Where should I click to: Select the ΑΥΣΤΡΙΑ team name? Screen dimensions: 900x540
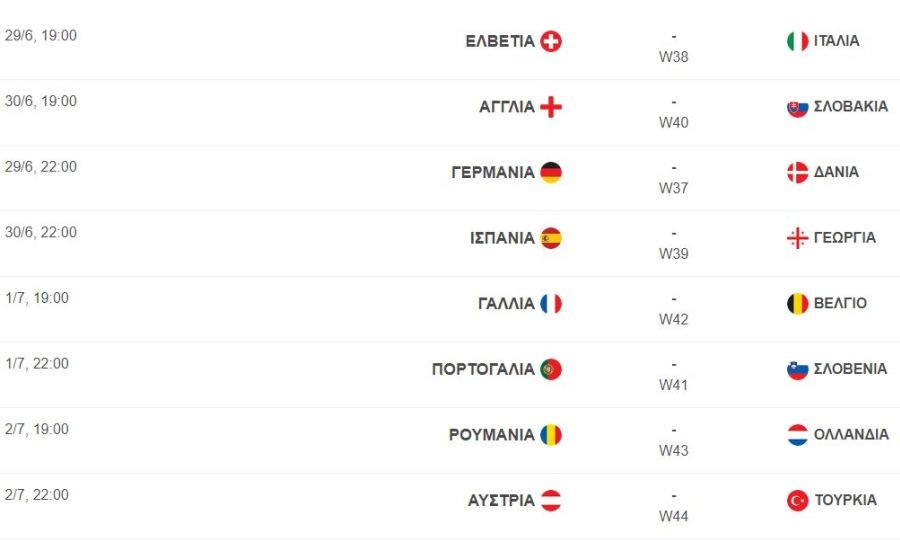[501, 501]
